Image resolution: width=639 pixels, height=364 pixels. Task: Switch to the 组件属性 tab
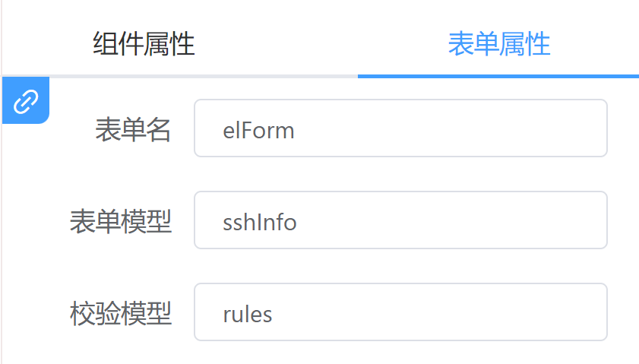coord(144,43)
